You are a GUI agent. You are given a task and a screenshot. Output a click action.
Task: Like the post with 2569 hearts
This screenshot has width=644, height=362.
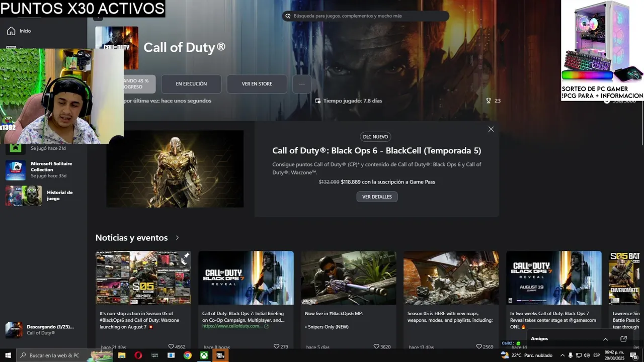pyautogui.click(x=479, y=346)
